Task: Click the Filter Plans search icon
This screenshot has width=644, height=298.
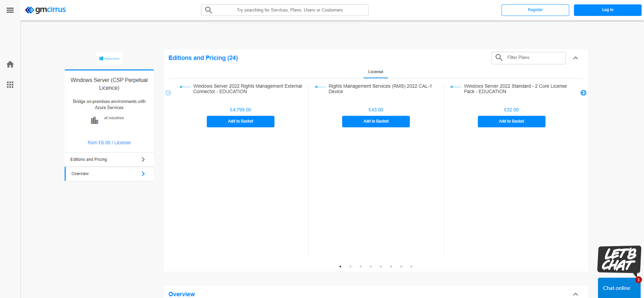Action: tap(499, 58)
